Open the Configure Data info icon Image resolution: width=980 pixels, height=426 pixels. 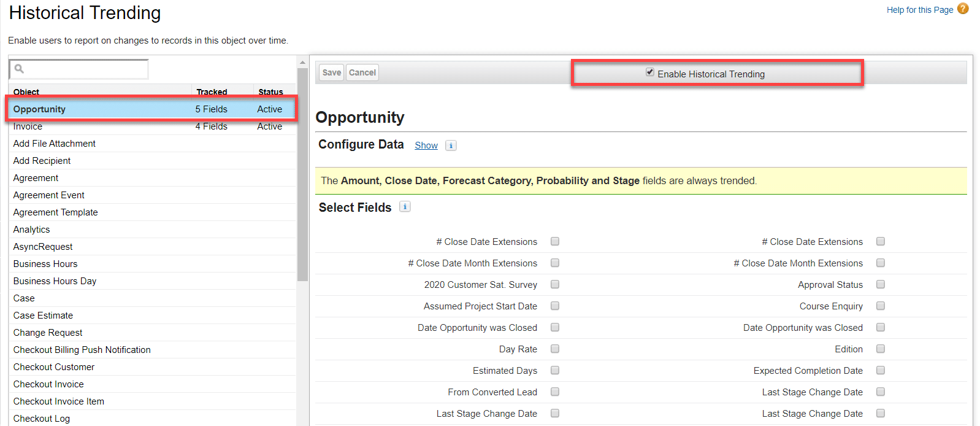click(x=451, y=145)
